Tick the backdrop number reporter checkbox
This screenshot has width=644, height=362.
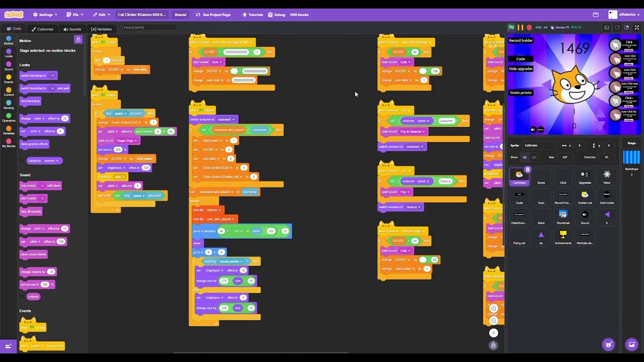(22, 161)
